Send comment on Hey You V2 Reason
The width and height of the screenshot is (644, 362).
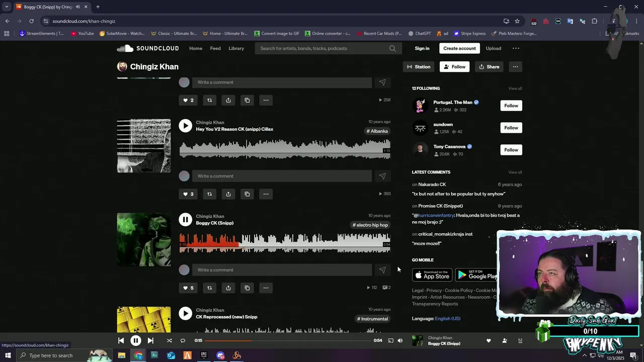382,176
